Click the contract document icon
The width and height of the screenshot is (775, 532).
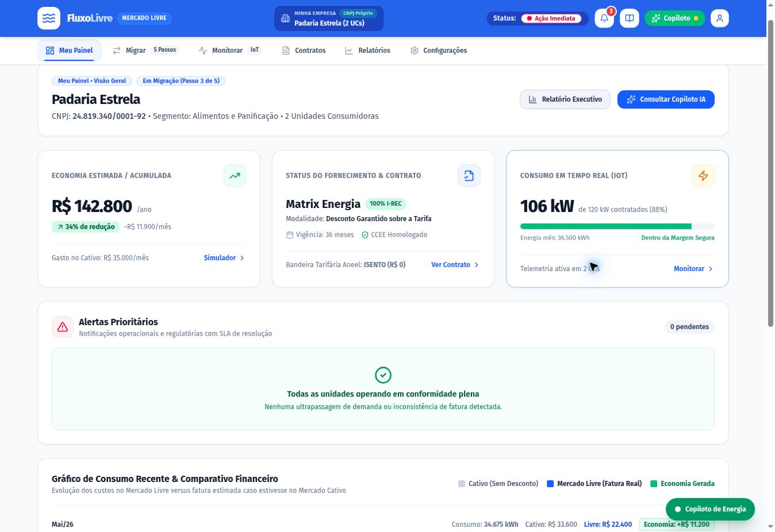(469, 176)
